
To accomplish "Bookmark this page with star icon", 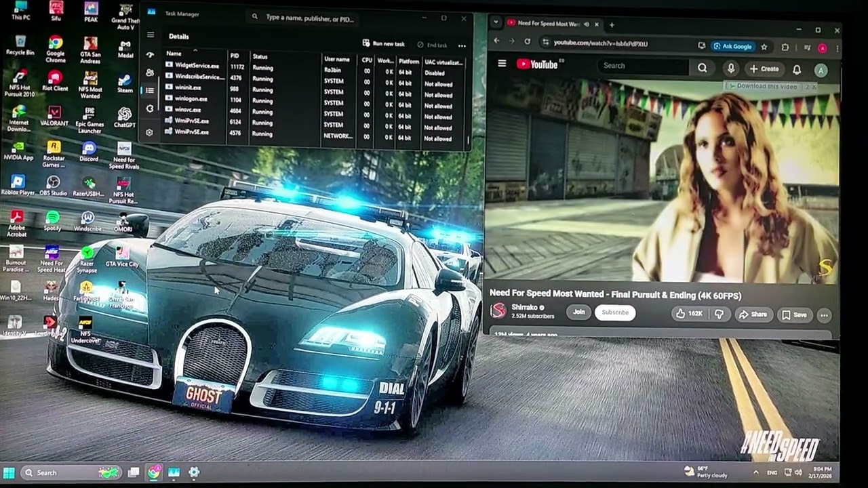I will 764,47.
